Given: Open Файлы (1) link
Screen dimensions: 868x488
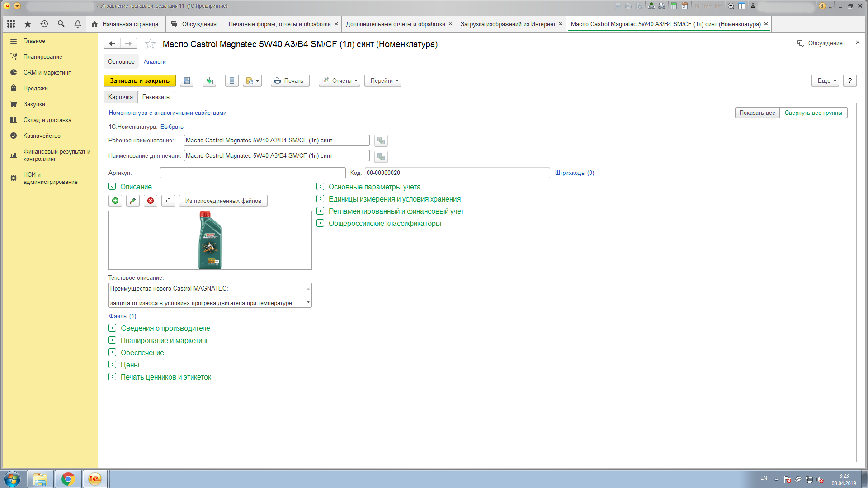Looking at the screenshot, I should click(123, 316).
